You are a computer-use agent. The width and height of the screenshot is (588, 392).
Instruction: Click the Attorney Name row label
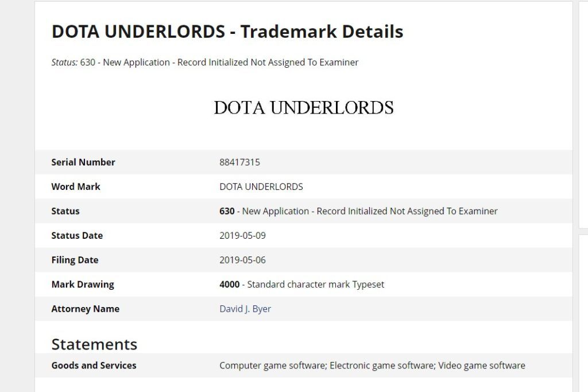(x=86, y=309)
